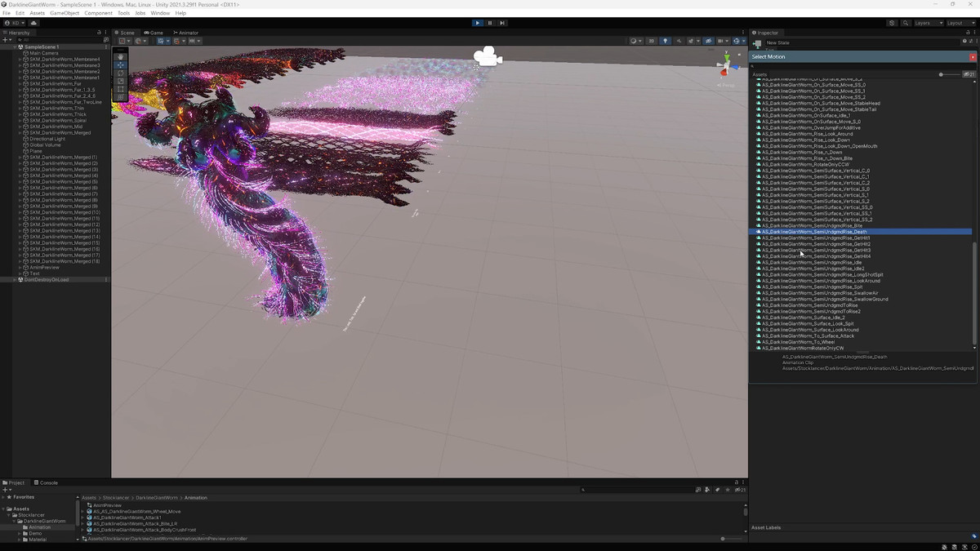Image resolution: width=980 pixels, height=551 pixels.
Task: Close the Select Motion window
Action: pos(972,57)
